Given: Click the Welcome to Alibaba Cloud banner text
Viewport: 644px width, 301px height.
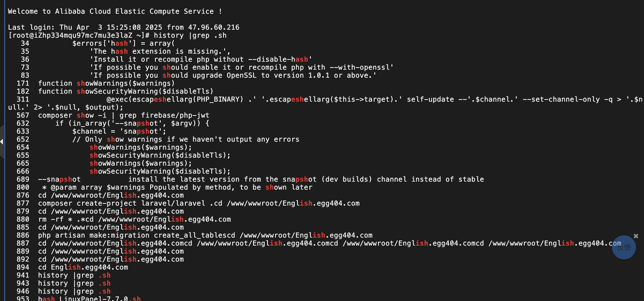Looking at the screenshot, I should (115, 11).
